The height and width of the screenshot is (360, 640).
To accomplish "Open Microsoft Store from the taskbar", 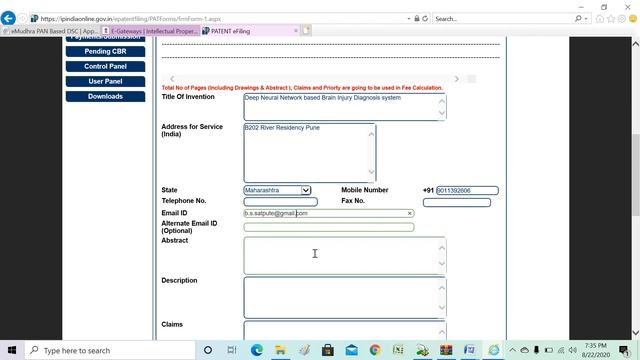I will (327, 350).
